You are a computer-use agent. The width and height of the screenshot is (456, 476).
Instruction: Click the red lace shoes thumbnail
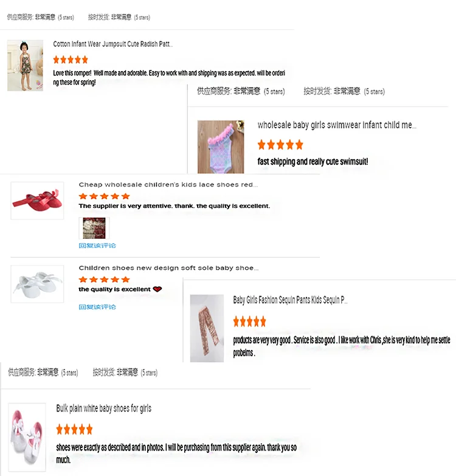(x=37, y=201)
